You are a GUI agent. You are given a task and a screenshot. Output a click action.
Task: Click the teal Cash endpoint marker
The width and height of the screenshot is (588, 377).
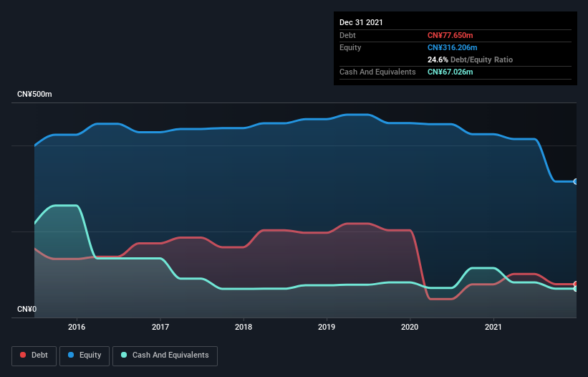tap(576, 288)
